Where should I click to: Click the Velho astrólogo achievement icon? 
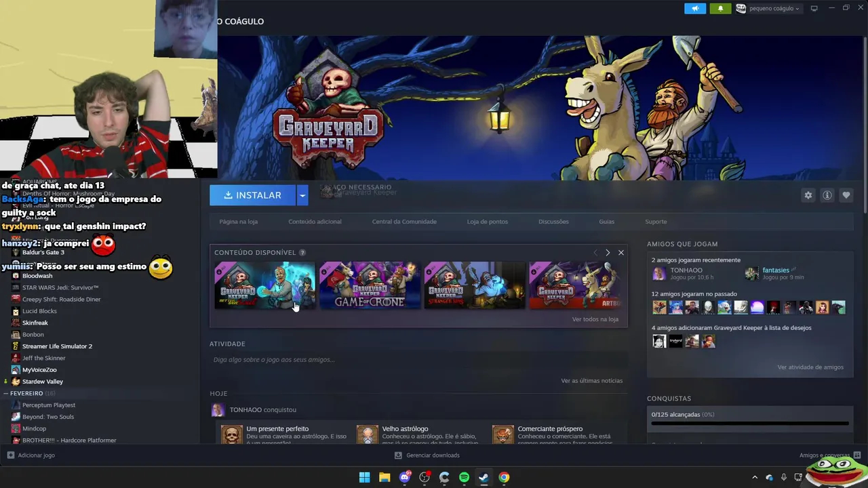pos(368,435)
